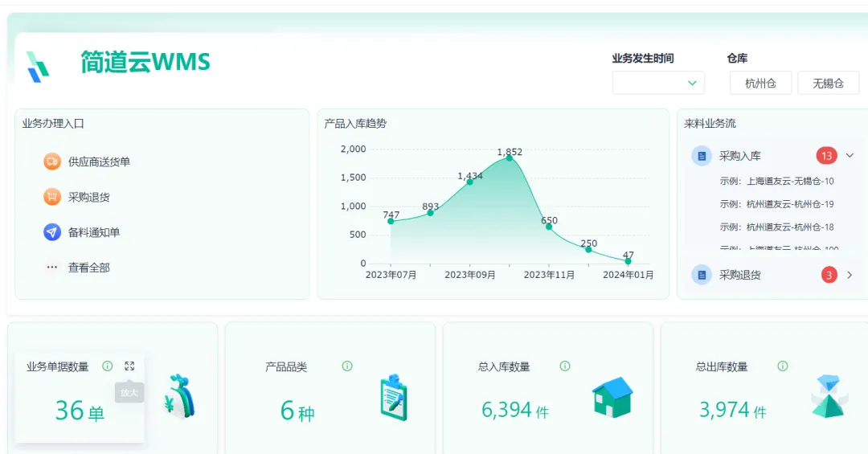Image resolution: width=868 pixels, height=454 pixels.
Task: Click the 供应商送货单 truck icon
Action: [x=52, y=162]
